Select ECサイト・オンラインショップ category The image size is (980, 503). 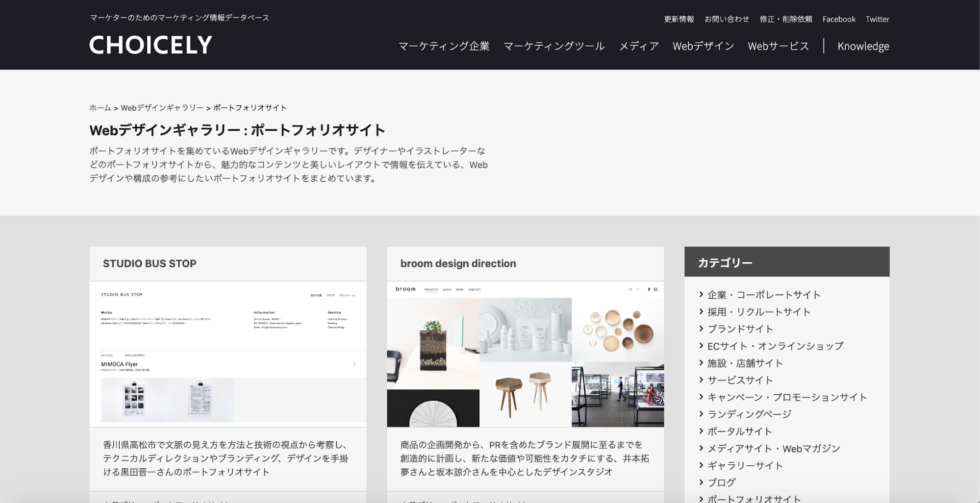tap(775, 346)
